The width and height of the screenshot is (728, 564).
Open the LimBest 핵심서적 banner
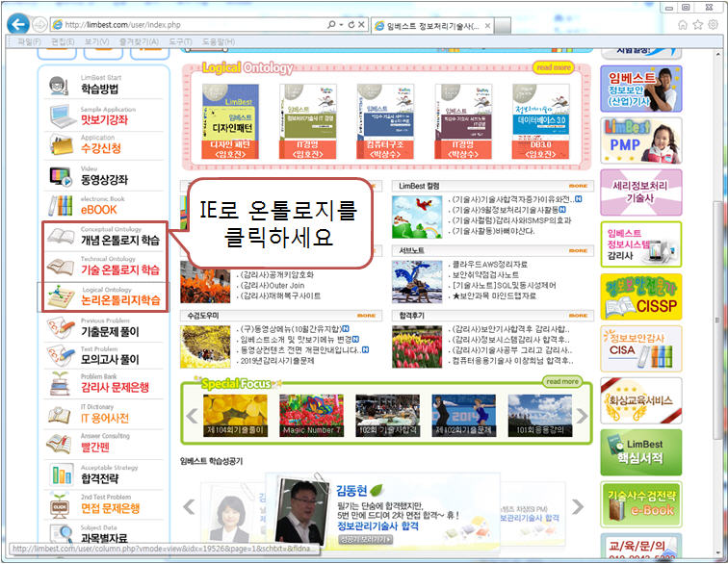tap(640, 452)
